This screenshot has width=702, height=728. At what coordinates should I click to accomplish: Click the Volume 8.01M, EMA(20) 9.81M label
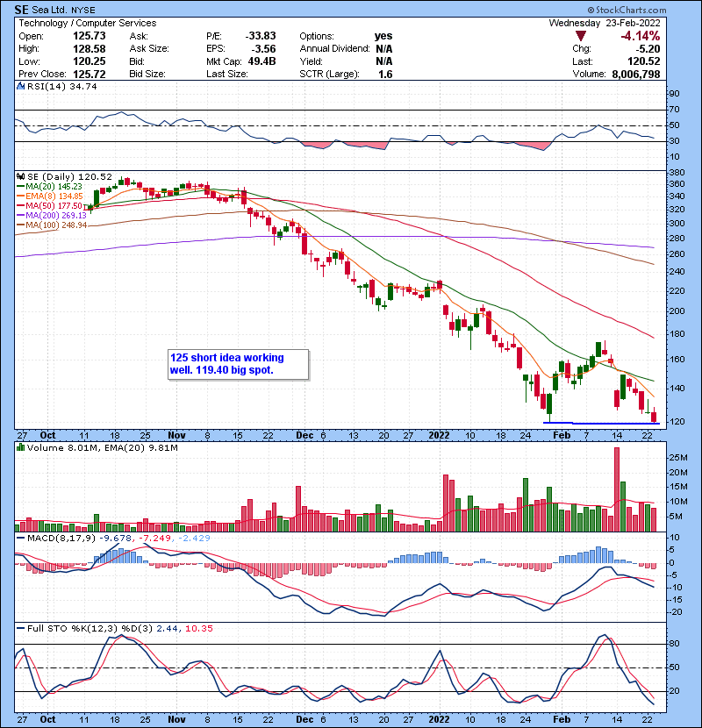pos(102,447)
